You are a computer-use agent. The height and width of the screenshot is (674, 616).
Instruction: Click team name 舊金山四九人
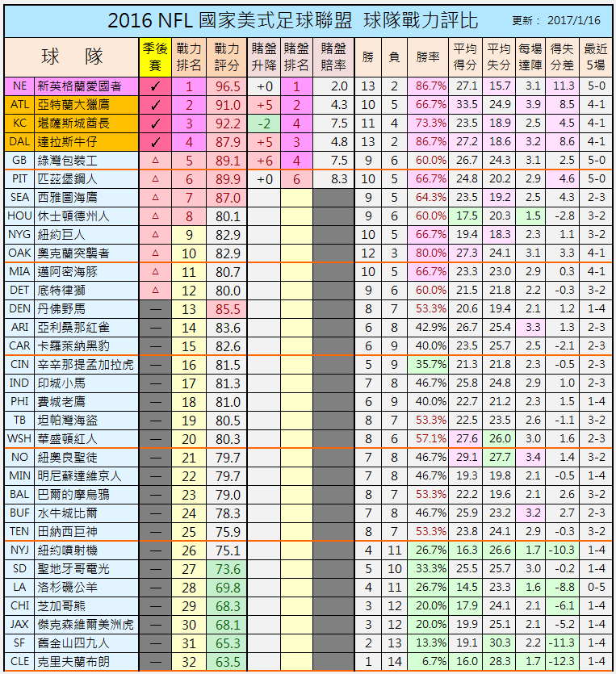click(x=73, y=643)
